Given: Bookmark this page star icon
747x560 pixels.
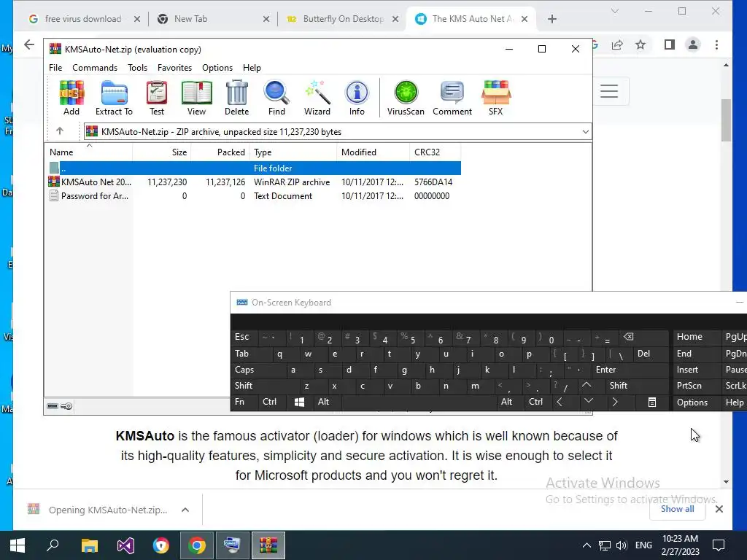Looking at the screenshot, I should click(x=640, y=44).
